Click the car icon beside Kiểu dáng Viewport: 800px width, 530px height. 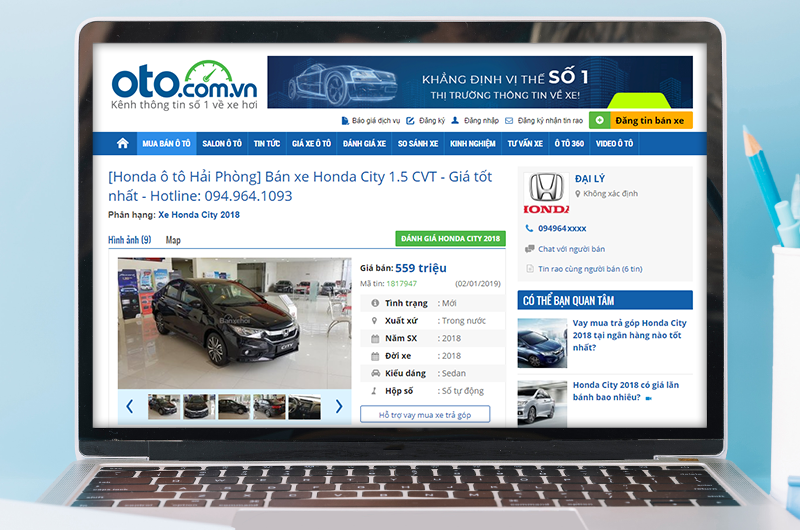[376, 373]
